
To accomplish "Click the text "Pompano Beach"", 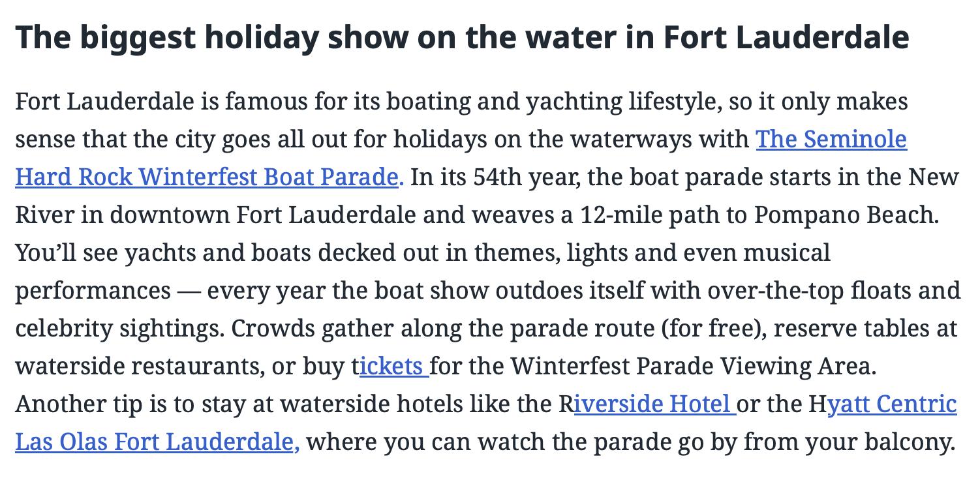I will click(x=846, y=215).
